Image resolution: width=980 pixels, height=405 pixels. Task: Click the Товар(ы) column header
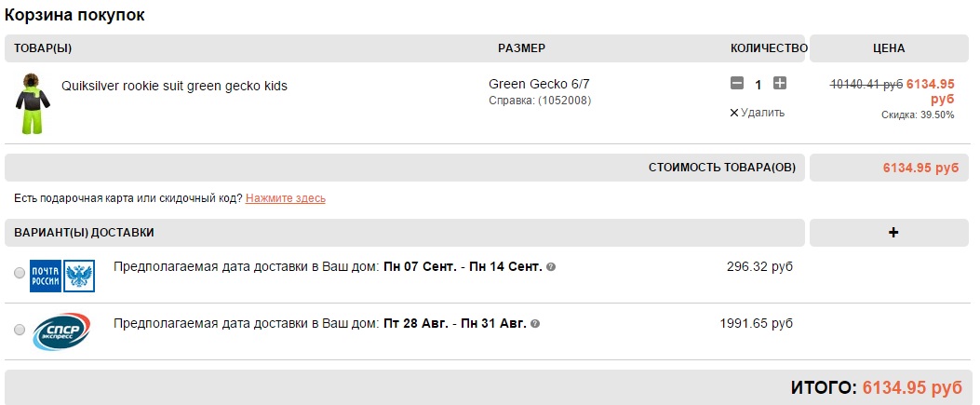[x=43, y=48]
